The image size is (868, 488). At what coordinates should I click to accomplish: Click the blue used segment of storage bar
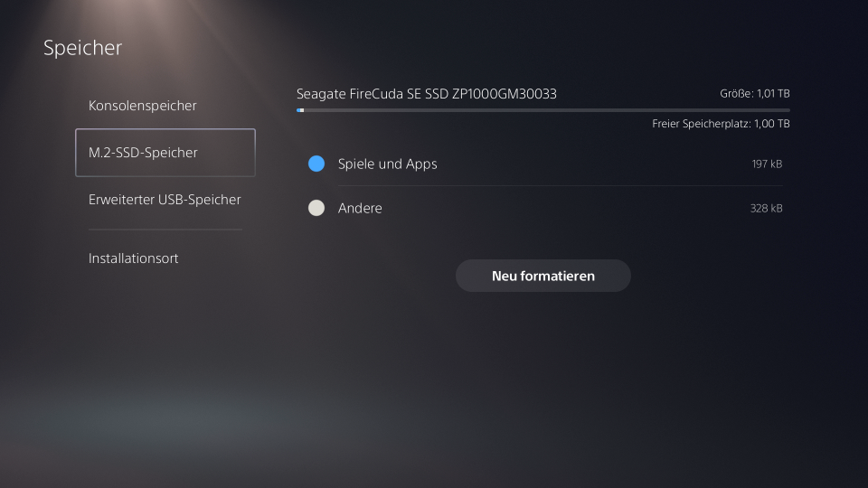point(298,110)
